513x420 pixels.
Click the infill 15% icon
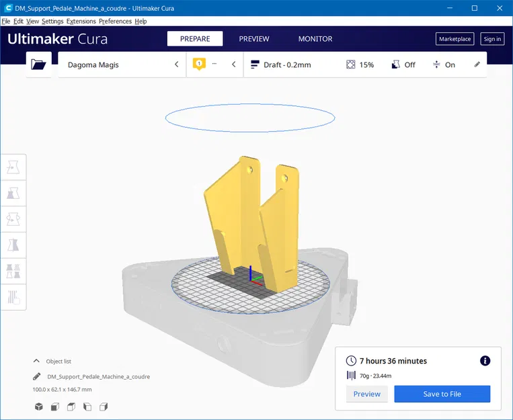[x=351, y=65]
